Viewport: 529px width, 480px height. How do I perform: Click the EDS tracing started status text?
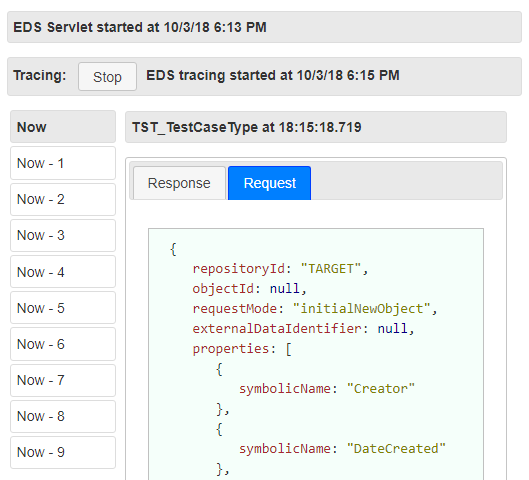(273, 75)
